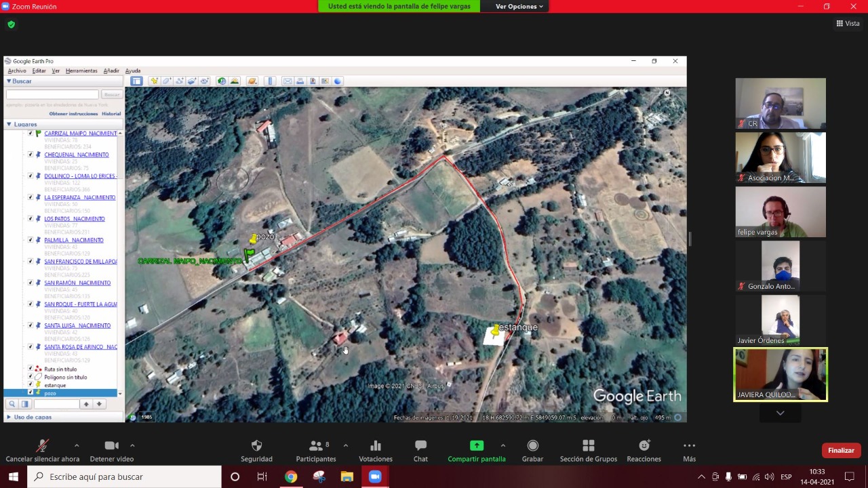Uncheck LOS PATOS_NACIMIENTO checkbox

click(x=31, y=219)
